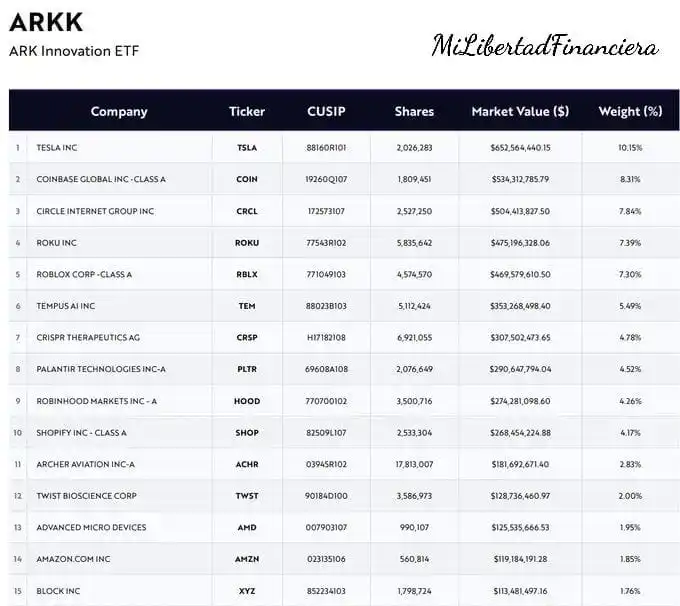680x606 pixels.
Task: Click AMD shares value 990,107
Action: click(x=414, y=527)
